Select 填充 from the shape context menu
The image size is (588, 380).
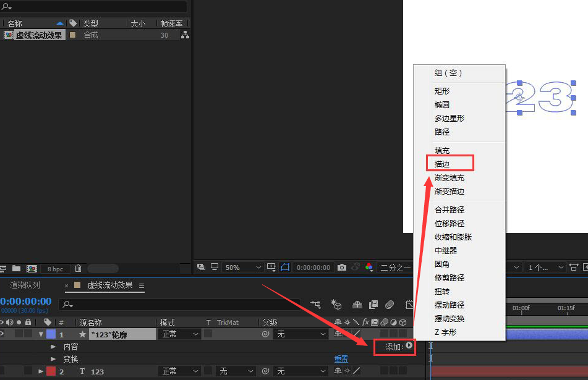[442, 150]
